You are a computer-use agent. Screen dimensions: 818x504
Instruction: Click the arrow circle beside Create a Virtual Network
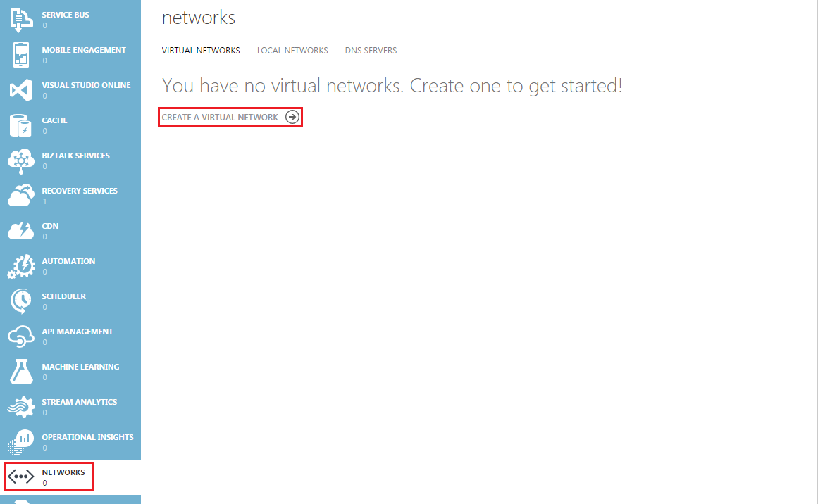[292, 118]
